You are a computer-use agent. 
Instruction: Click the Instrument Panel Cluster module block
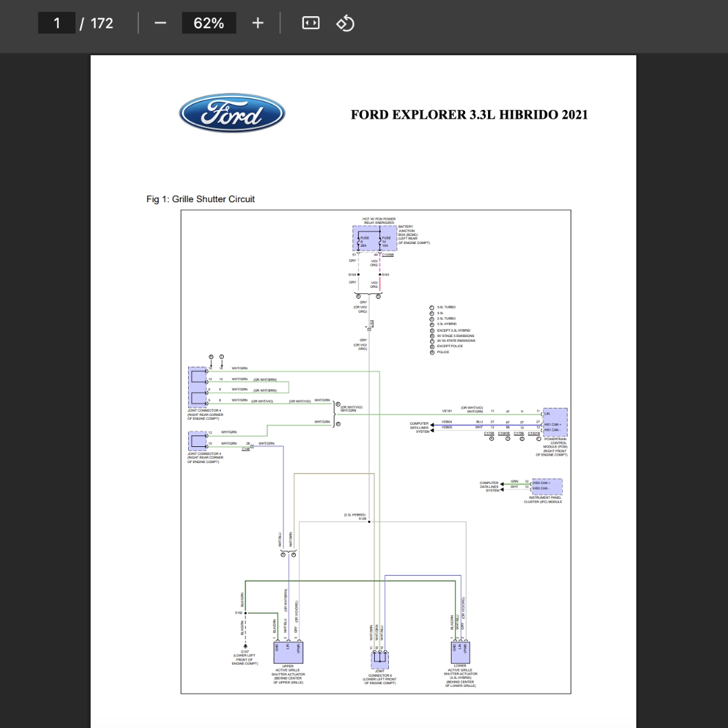[x=547, y=487]
